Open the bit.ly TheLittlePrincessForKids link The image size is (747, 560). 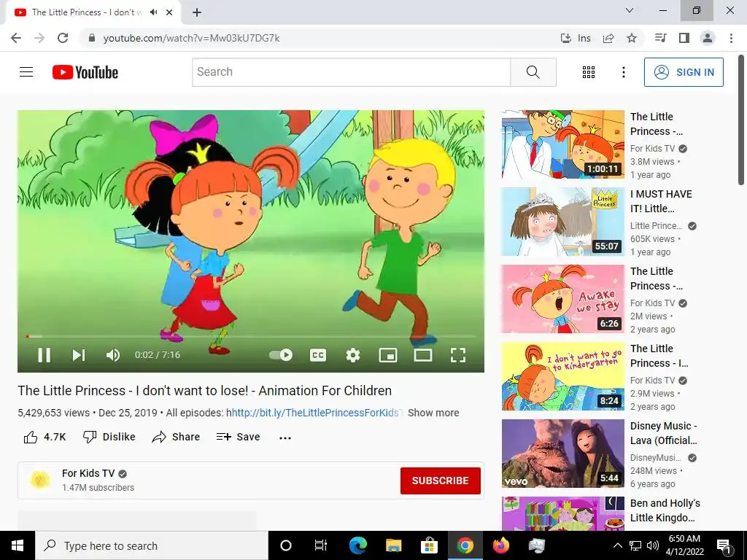click(x=317, y=413)
